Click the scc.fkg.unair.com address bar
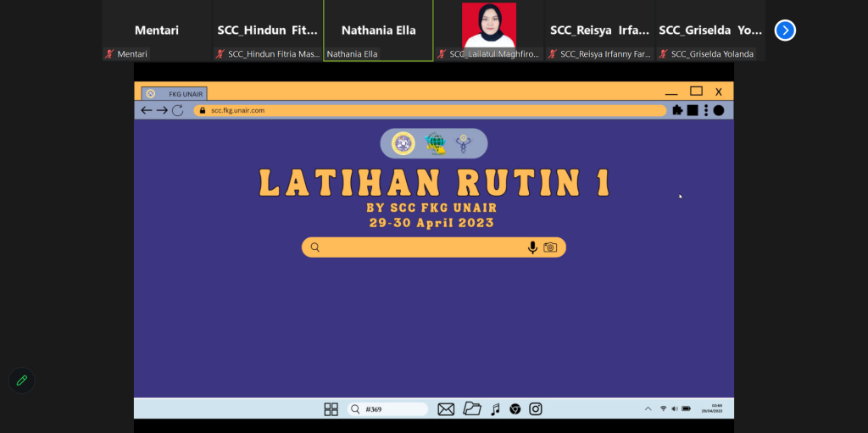The width and height of the screenshot is (868, 433). [430, 110]
